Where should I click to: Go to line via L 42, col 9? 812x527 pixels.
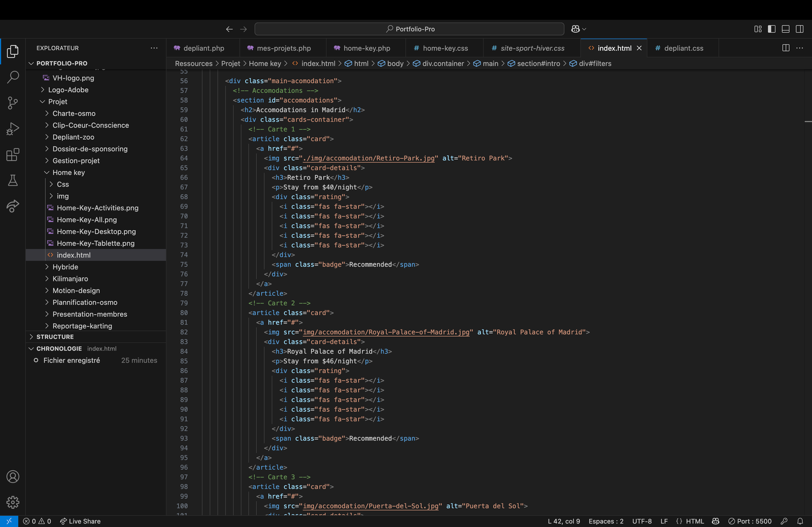pyautogui.click(x=564, y=521)
